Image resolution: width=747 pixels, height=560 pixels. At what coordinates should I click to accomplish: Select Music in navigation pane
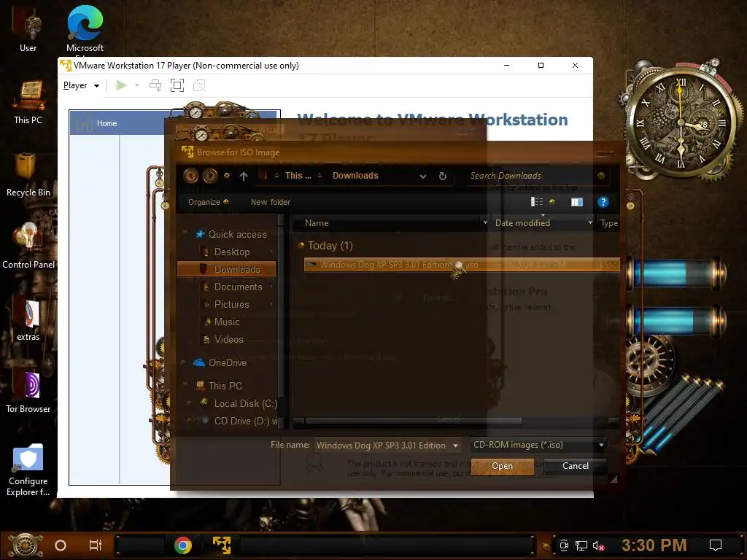(227, 322)
